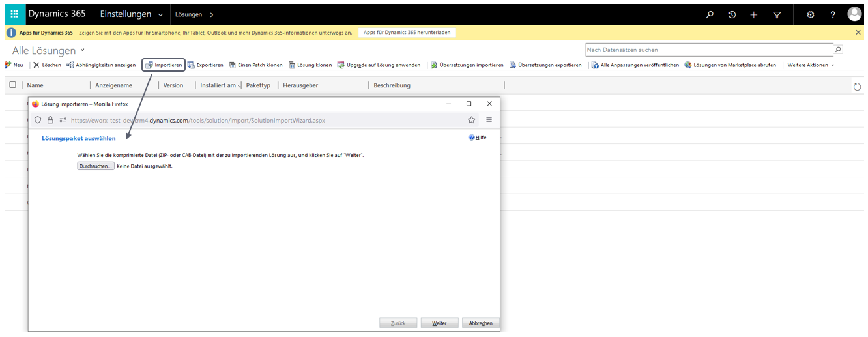This screenshot has width=868, height=337.
Task: Sort by Name column header
Action: click(x=35, y=85)
